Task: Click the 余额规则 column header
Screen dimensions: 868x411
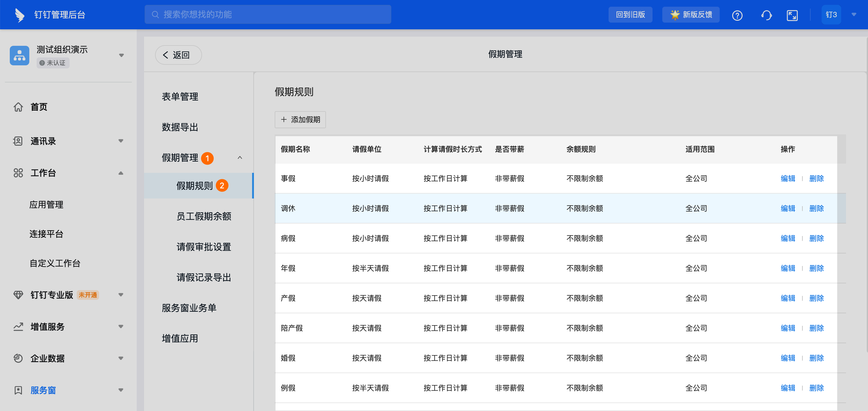Action: click(580, 149)
